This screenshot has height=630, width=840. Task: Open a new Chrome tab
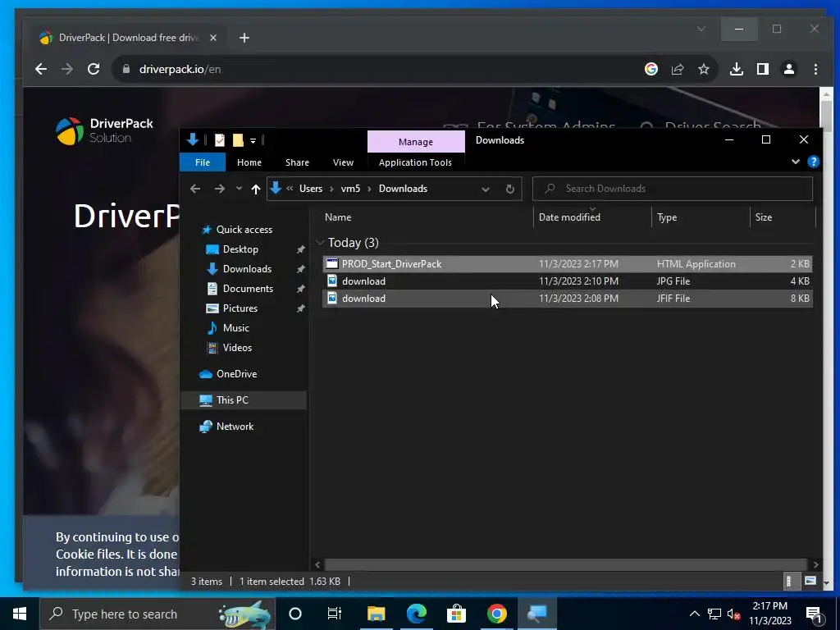244,38
